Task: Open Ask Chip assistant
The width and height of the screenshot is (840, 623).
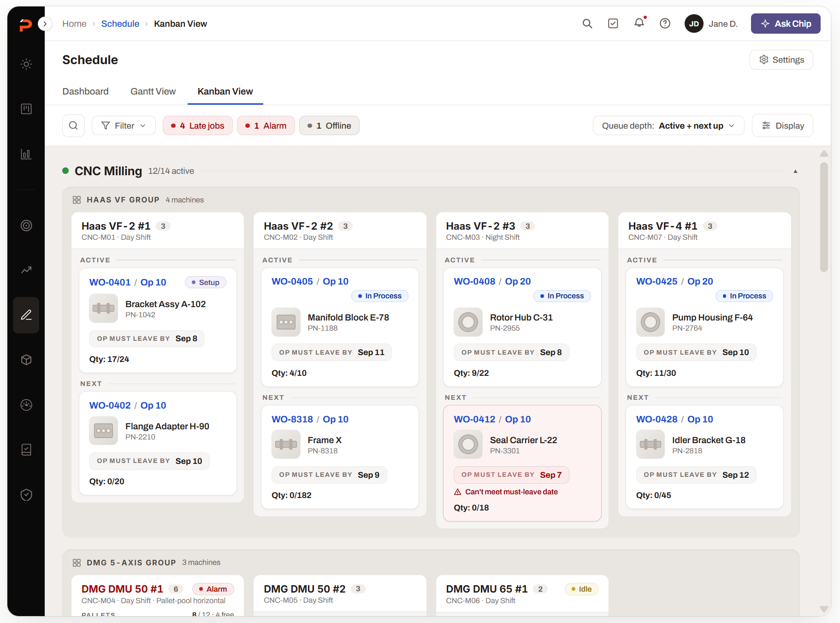Action: point(786,24)
